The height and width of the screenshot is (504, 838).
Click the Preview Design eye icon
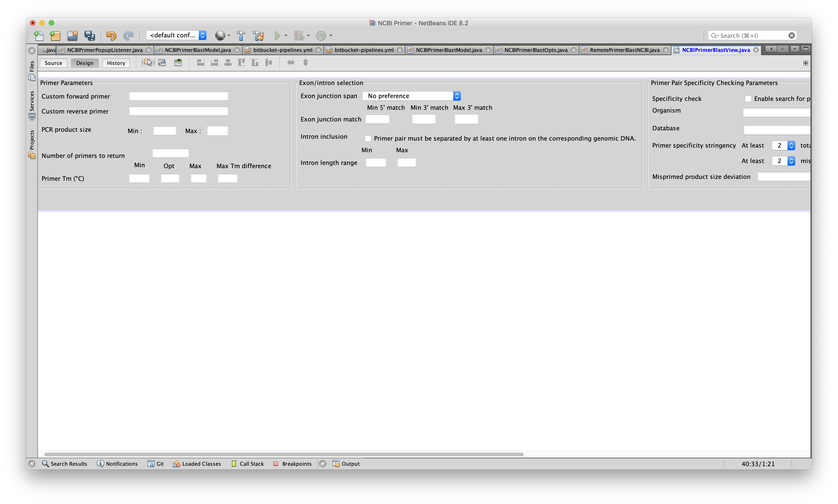pos(178,63)
